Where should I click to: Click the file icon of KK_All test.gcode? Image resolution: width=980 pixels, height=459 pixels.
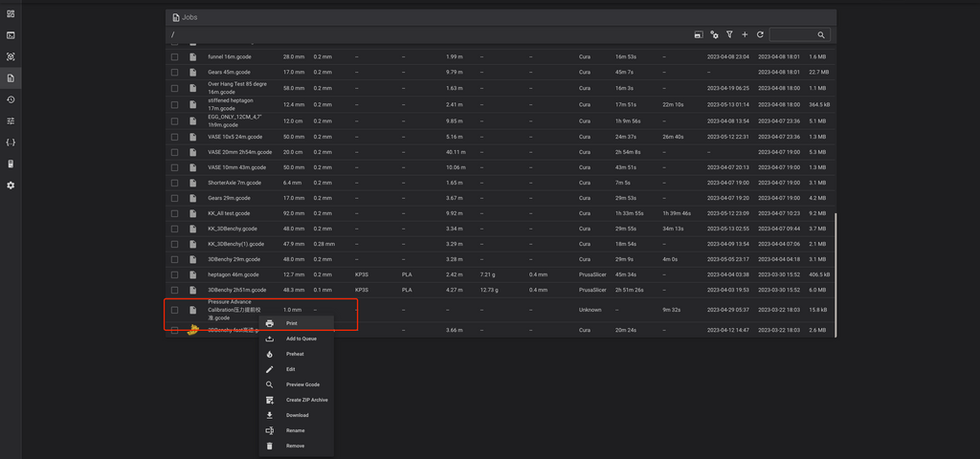193,213
